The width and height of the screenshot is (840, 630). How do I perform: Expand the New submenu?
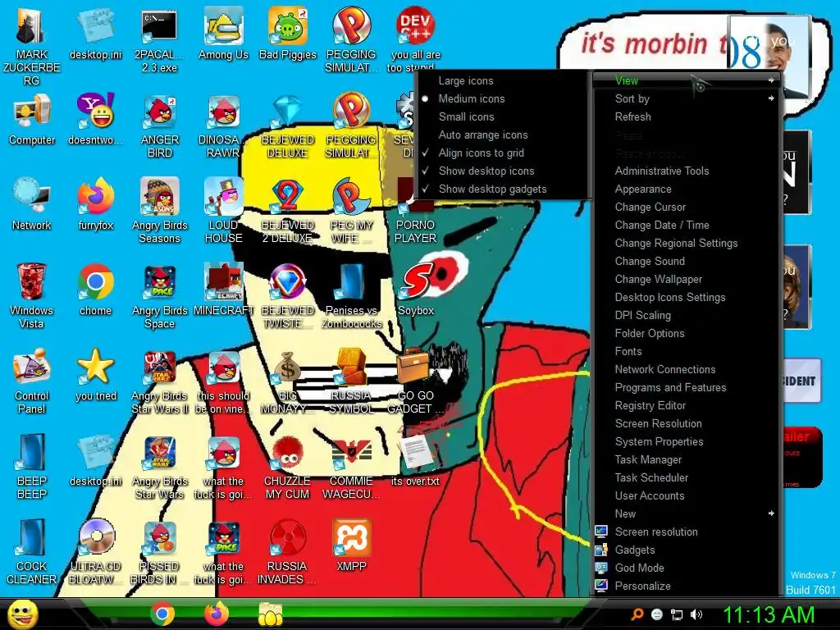(687, 514)
